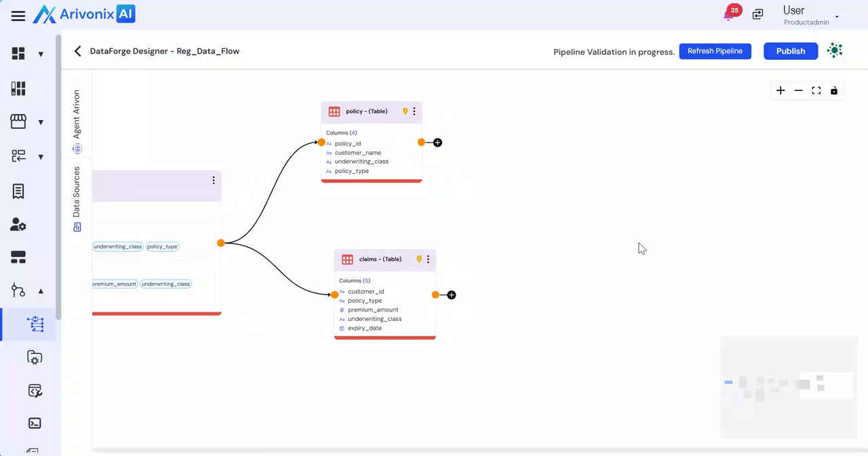Zoom out of canvas with minus icon

tap(798, 91)
